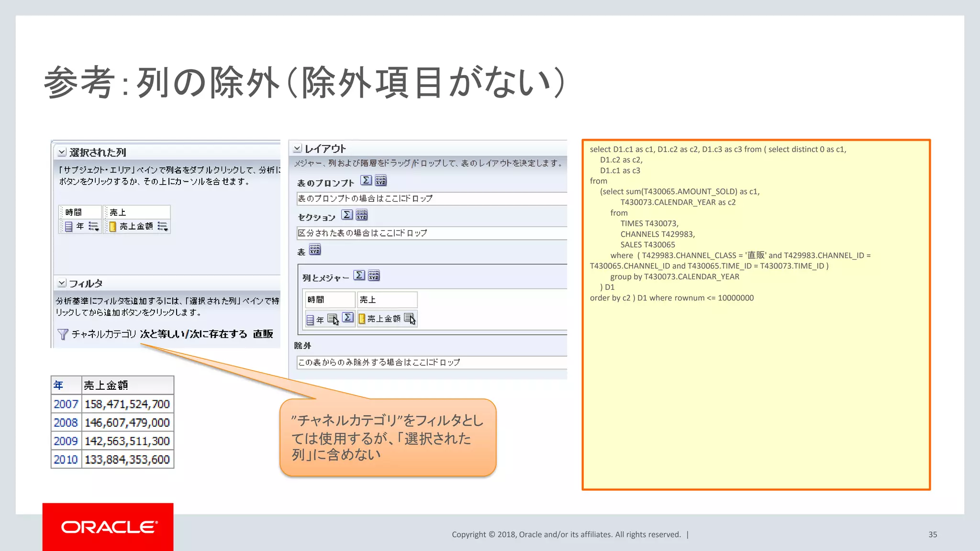The height and width of the screenshot is (551, 980).
Task: Open the 年 column options menu in Selected Columns
Action: click(x=94, y=226)
